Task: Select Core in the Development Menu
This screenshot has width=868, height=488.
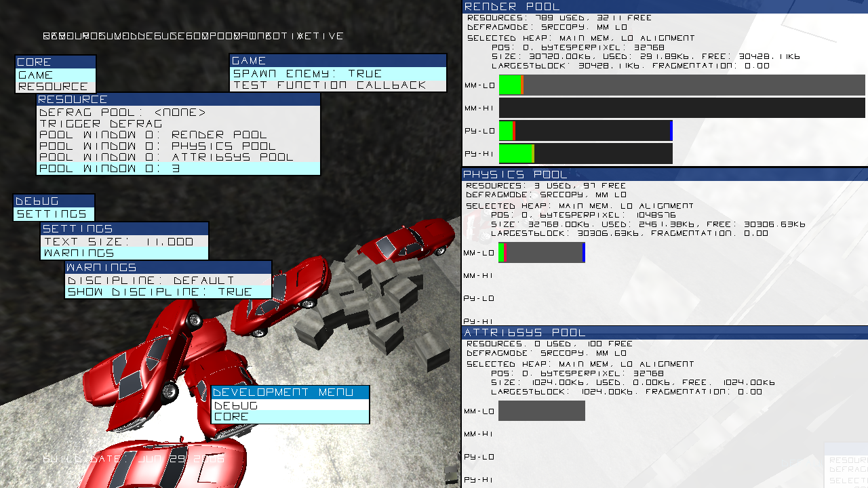Action: [290, 417]
